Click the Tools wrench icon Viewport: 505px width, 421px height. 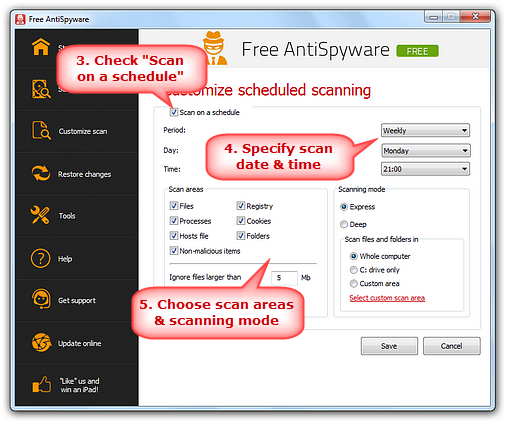(x=40, y=215)
